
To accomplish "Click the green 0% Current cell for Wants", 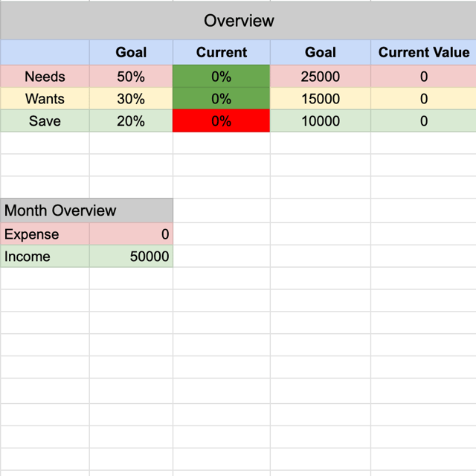I will point(222,99).
